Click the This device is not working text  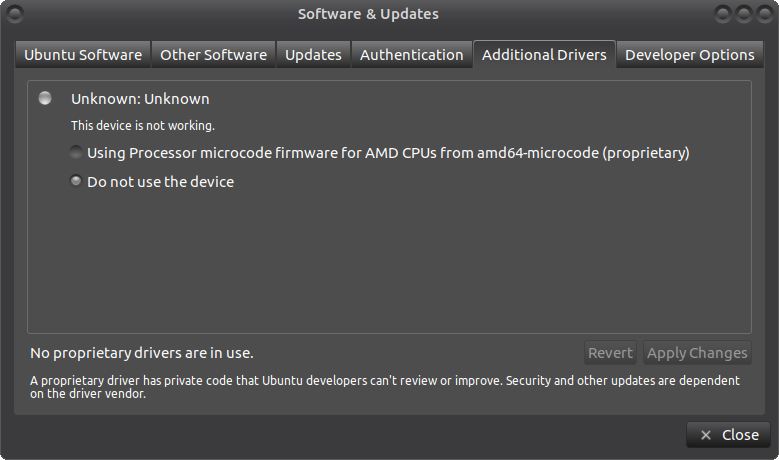[143, 126]
